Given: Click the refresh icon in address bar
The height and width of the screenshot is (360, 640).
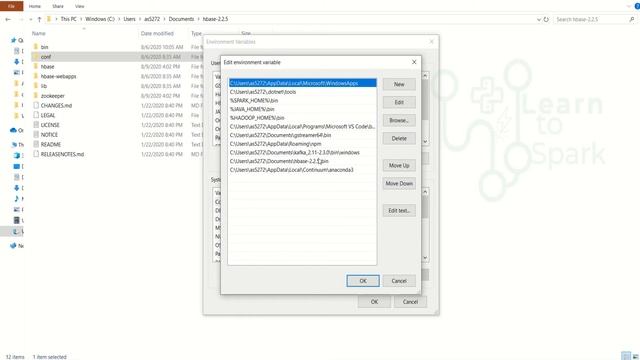Looking at the screenshot, I should click(x=546, y=19).
